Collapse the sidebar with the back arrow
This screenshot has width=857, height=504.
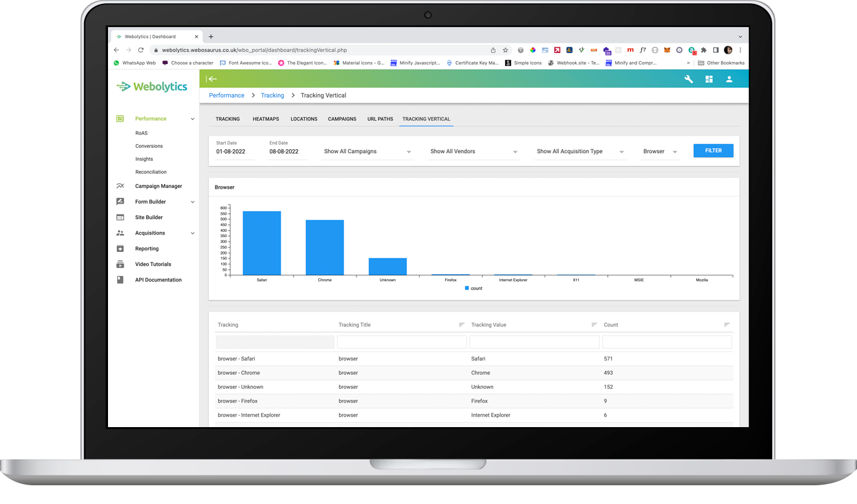[x=212, y=79]
